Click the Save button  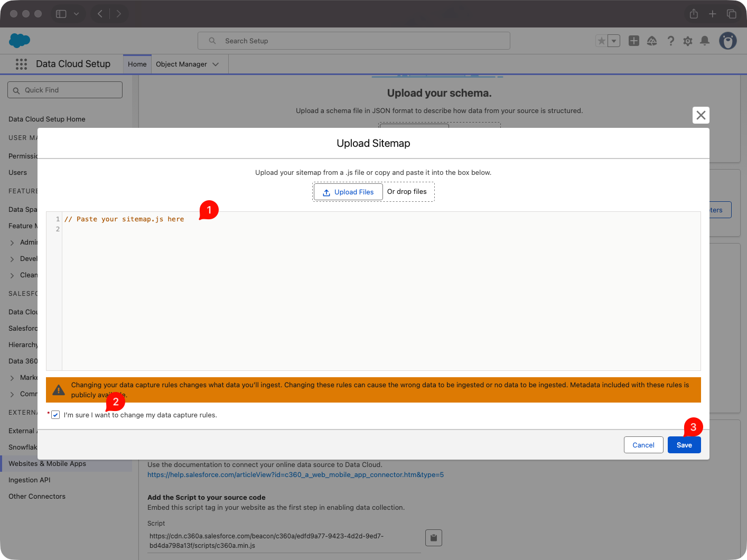tap(684, 445)
